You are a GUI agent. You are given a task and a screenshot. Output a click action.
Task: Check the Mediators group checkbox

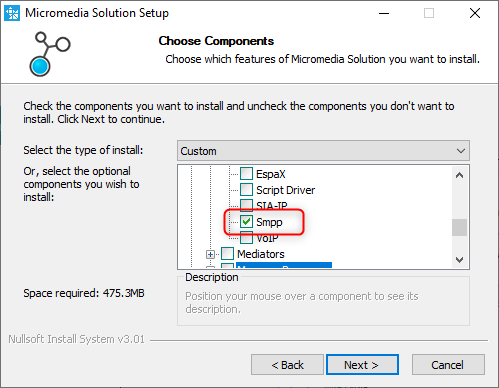(227, 254)
